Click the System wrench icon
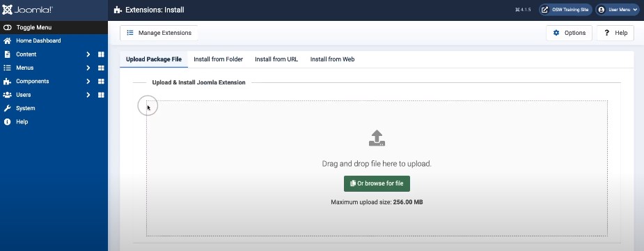Viewport: 644px width, 251px height. [x=7, y=108]
